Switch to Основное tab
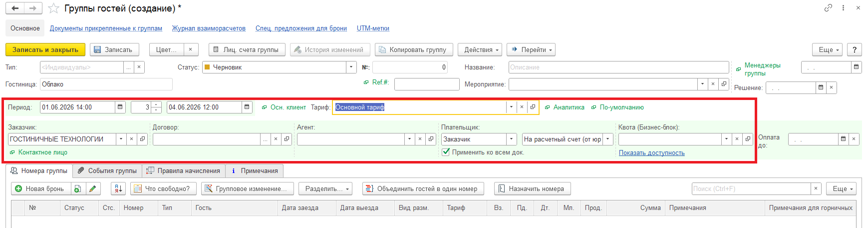This screenshot has height=228, width=868. tap(25, 28)
